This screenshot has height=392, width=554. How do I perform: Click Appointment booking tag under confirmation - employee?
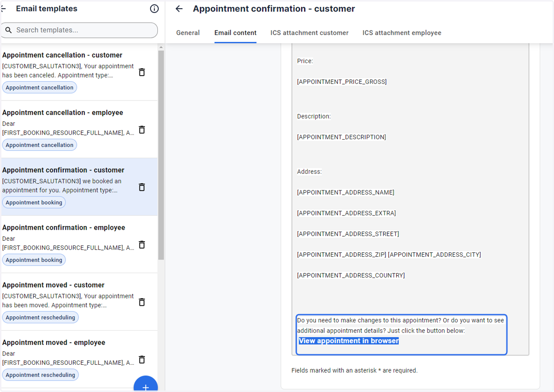tap(34, 260)
